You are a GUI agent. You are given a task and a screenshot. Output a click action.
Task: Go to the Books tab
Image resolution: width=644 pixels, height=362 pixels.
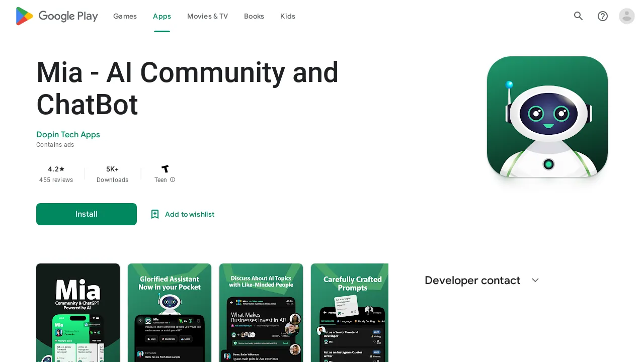254,16
